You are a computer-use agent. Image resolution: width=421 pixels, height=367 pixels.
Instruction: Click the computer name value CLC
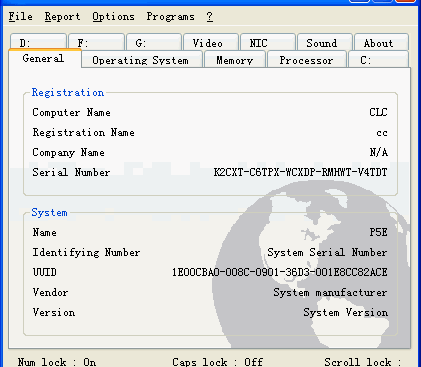point(378,112)
